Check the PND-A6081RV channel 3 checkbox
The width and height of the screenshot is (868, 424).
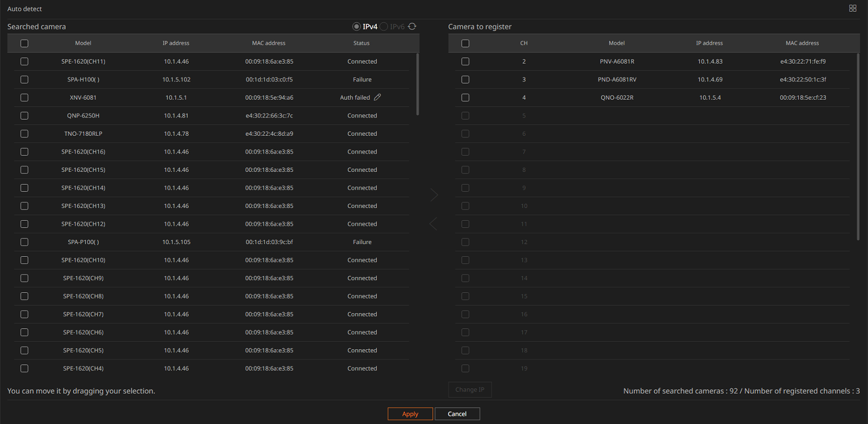tap(465, 79)
